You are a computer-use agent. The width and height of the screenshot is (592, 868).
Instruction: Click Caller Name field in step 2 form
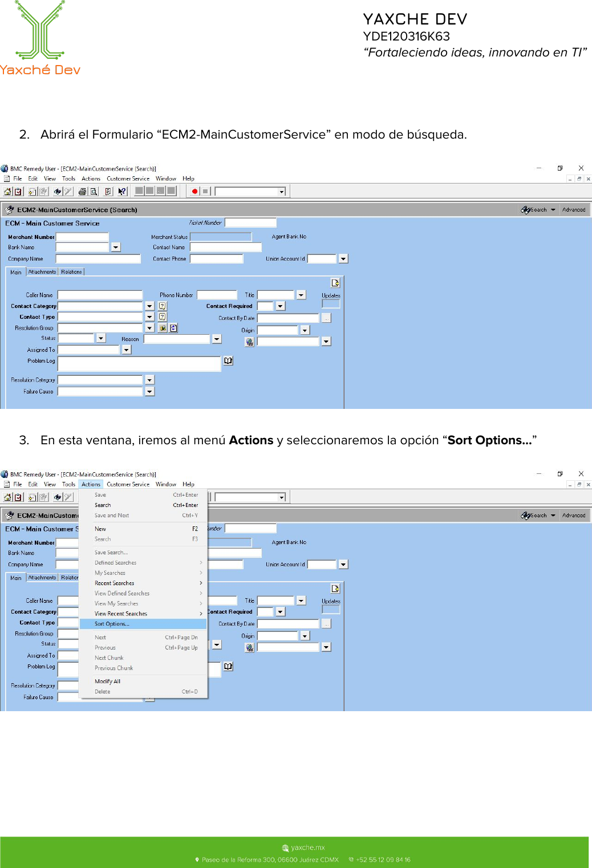100,295
